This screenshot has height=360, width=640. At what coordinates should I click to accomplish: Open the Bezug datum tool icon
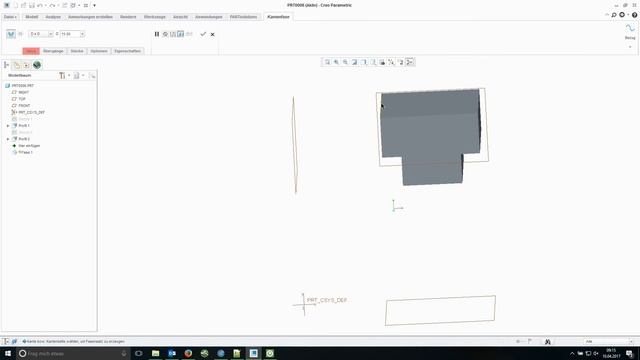tap(630, 29)
